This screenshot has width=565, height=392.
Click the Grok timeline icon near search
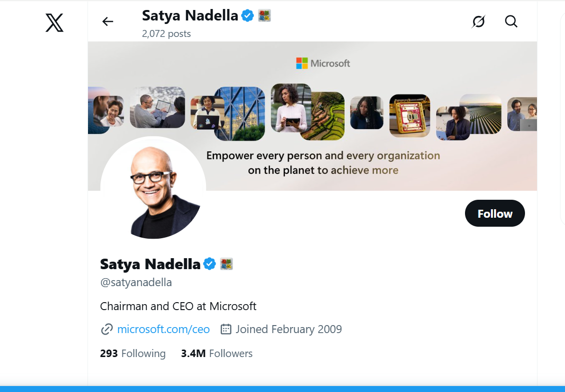tap(478, 21)
